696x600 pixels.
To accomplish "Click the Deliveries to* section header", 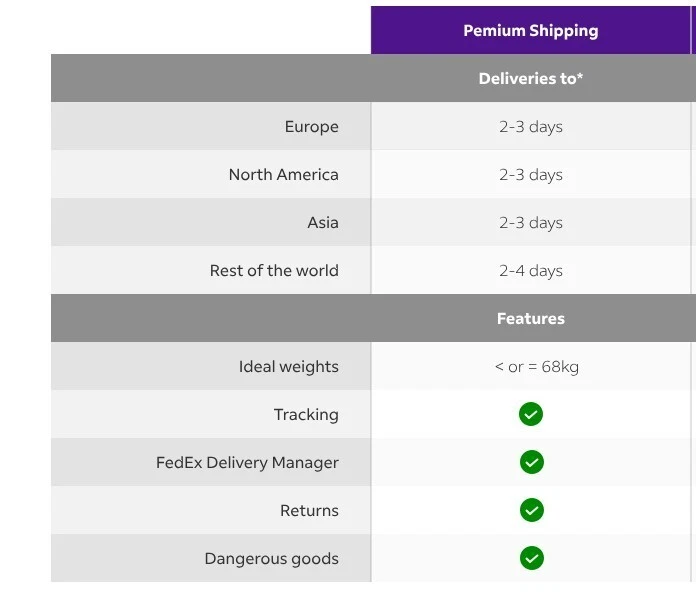I will (x=530, y=78).
